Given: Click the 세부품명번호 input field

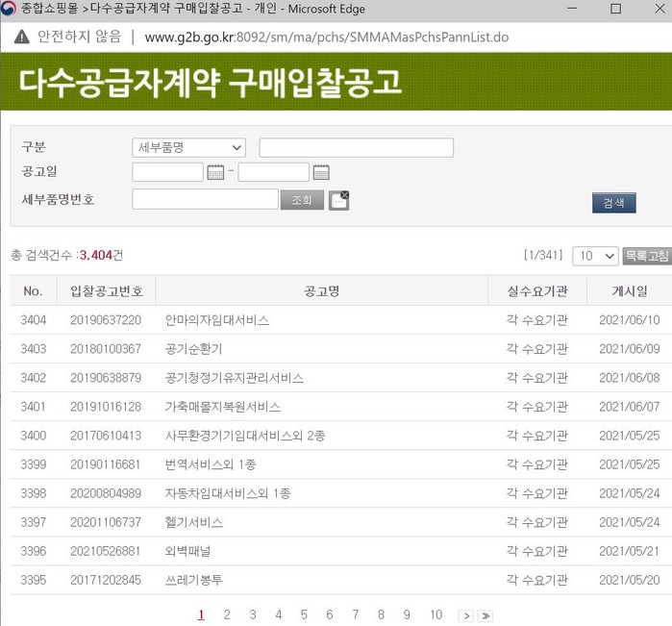Looking at the screenshot, I should [x=205, y=199].
